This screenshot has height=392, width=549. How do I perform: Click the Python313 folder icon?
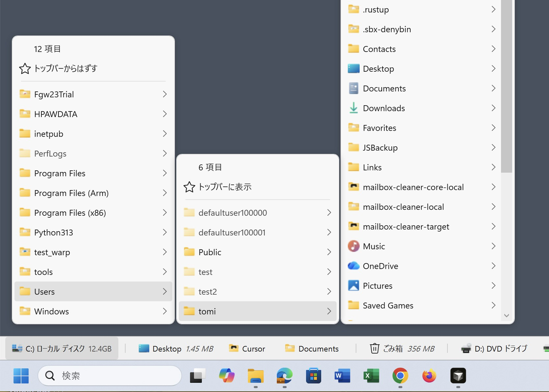pyautogui.click(x=25, y=233)
